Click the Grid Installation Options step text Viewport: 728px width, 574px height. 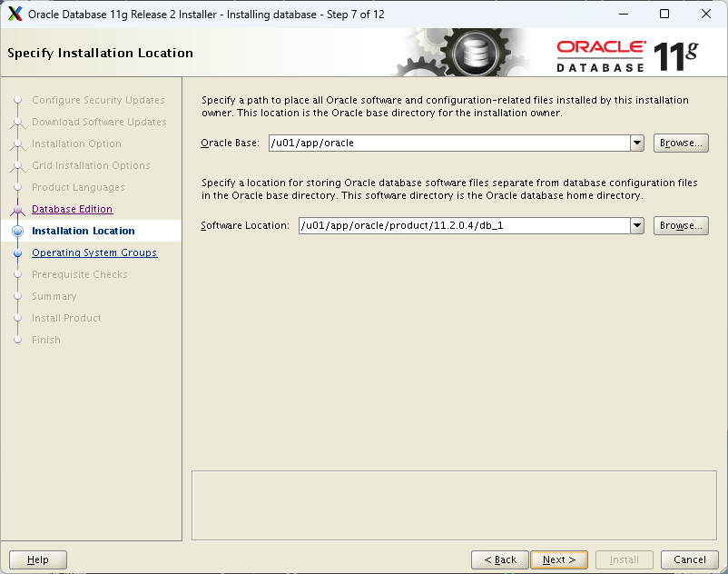pyautogui.click(x=91, y=165)
